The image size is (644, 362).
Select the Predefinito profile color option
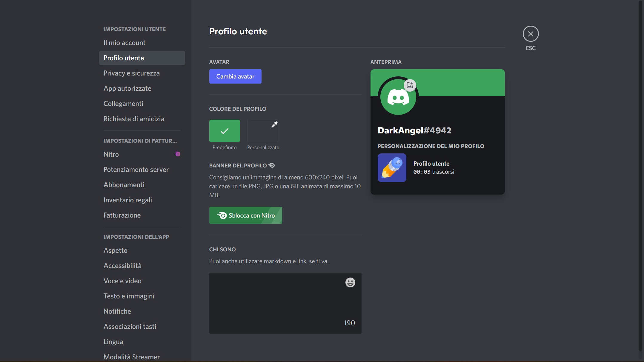(225, 131)
